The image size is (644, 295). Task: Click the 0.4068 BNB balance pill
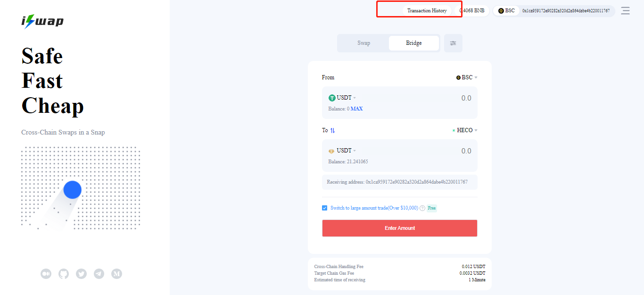pyautogui.click(x=472, y=11)
